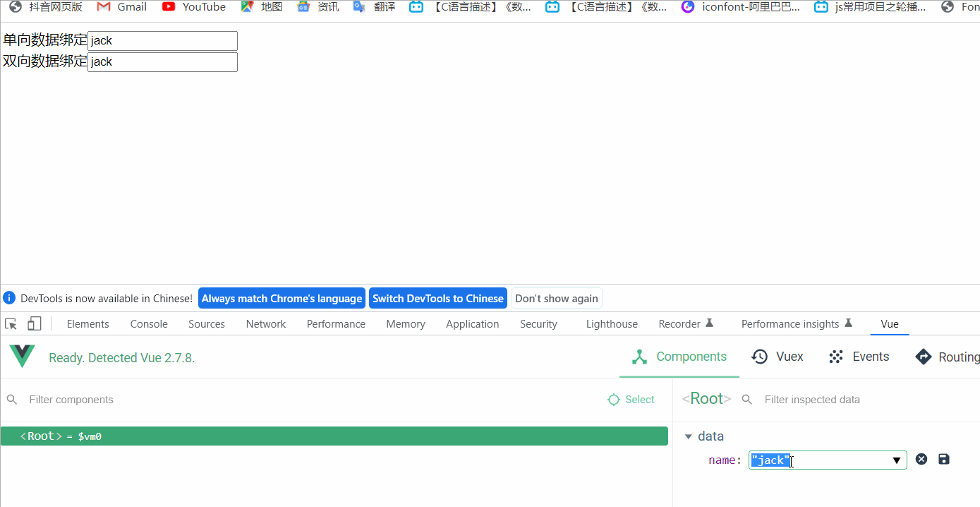This screenshot has height=507, width=980.
Task: Open the iconfont-阿里巴巴 bookmark
Action: click(741, 7)
